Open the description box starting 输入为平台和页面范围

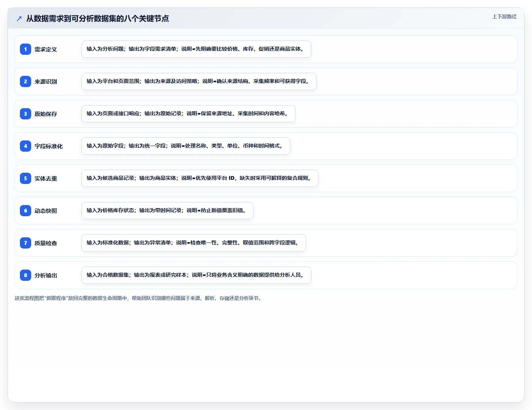(199, 81)
